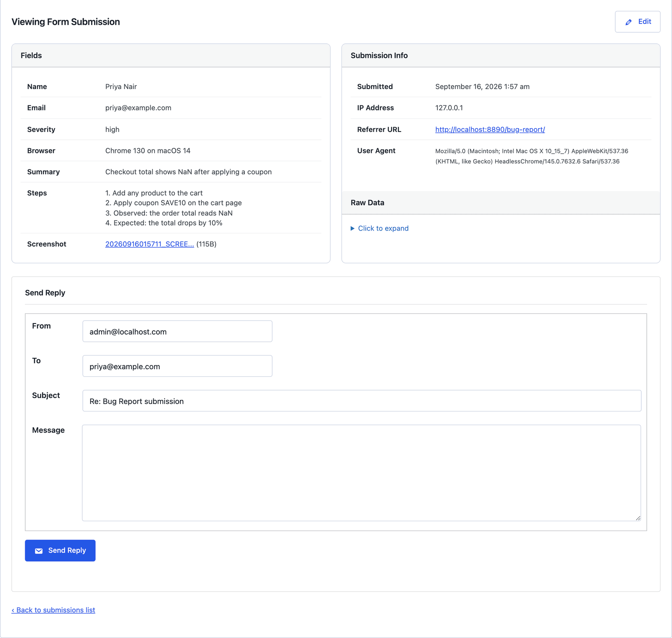
Task: Click the User Agent label
Action: pyautogui.click(x=376, y=151)
